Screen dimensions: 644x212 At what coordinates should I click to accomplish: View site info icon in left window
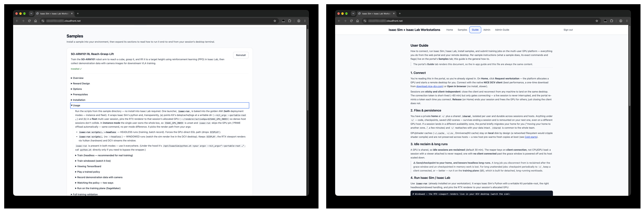click(43, 21)
